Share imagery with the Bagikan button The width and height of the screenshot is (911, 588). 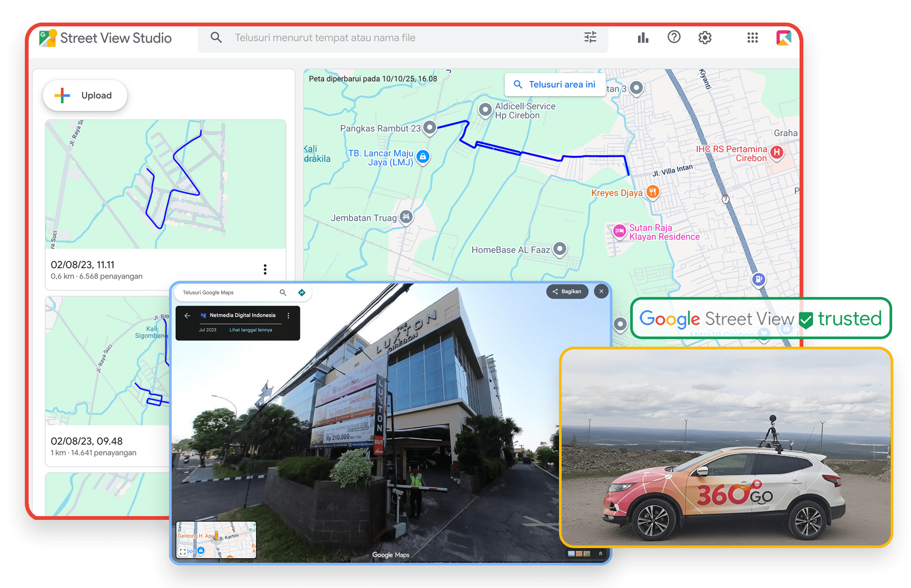[x=567, y=291]
